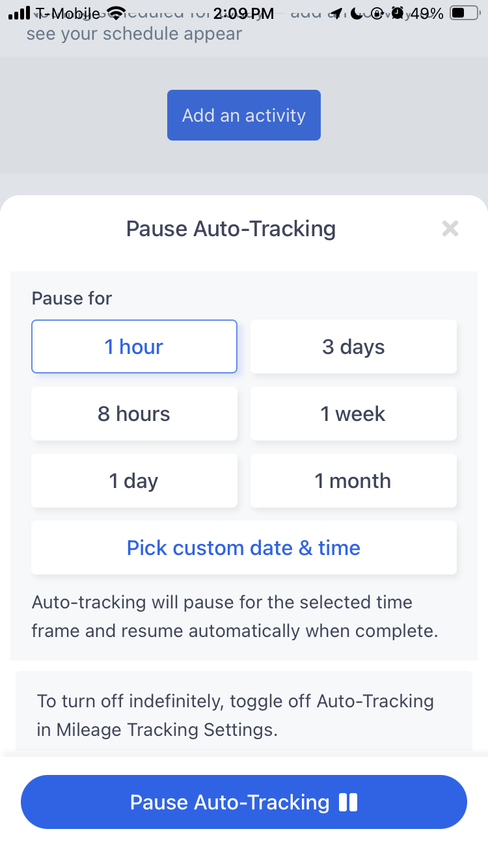Tap the Mileage Tracking Settings notice
This screenshot has width=488, height=868.
click(x=244, y=715)
